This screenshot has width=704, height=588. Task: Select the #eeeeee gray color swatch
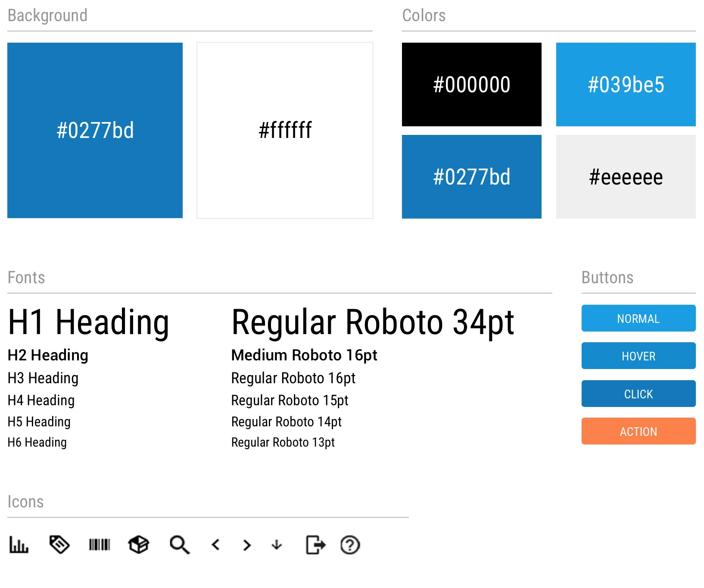coord(626,177)
